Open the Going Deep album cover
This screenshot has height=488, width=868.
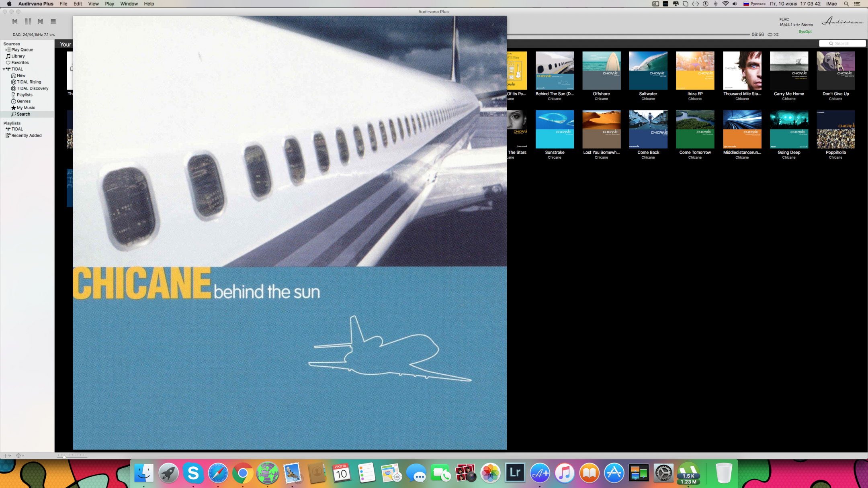(789, 129)
